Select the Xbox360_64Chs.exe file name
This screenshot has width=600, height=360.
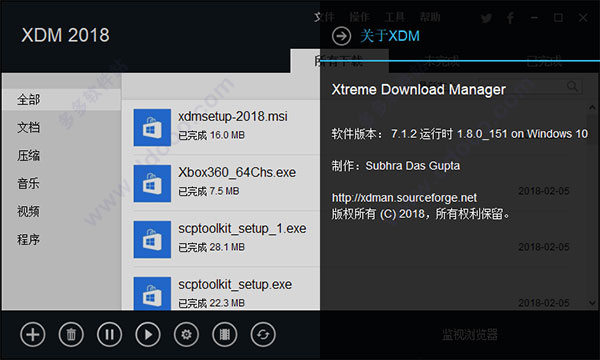[x=237, y=172]
